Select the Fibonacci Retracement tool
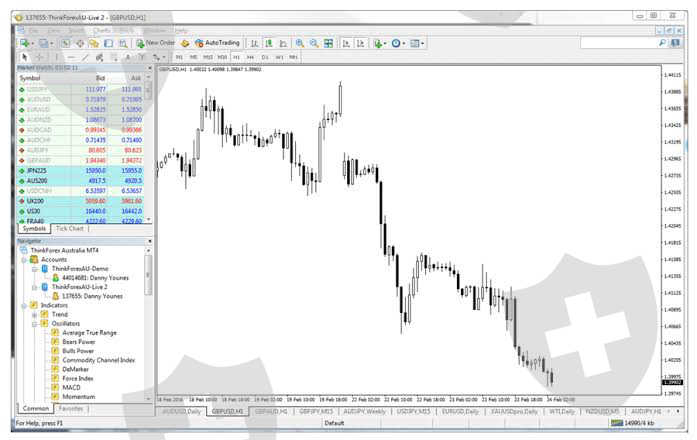The image size is (697, 440). [114, 57]
